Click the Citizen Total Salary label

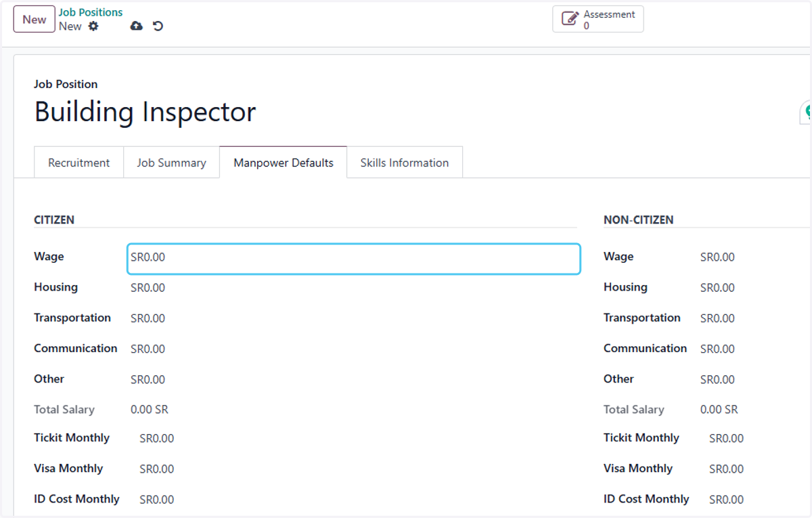(64, 410)
